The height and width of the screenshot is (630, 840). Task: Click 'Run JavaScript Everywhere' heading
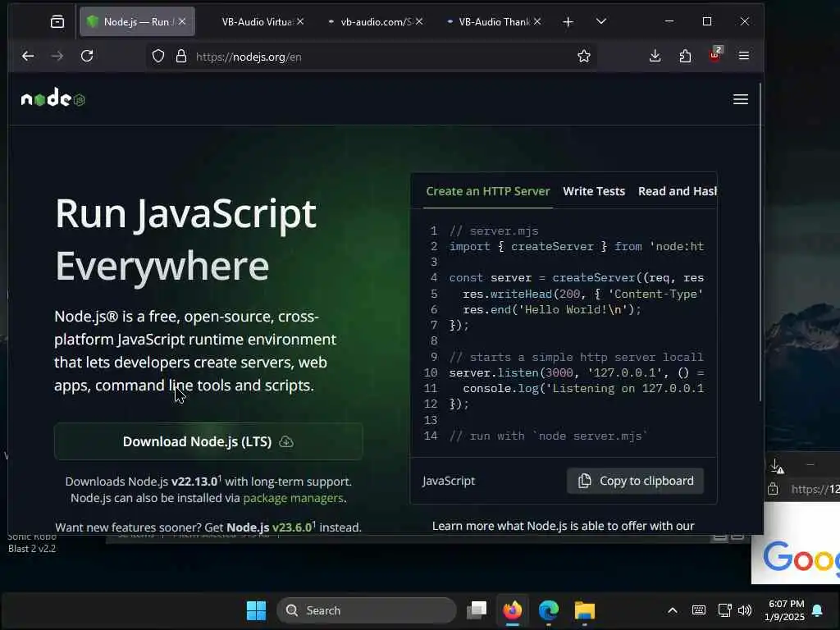click(x=185, y=239)
